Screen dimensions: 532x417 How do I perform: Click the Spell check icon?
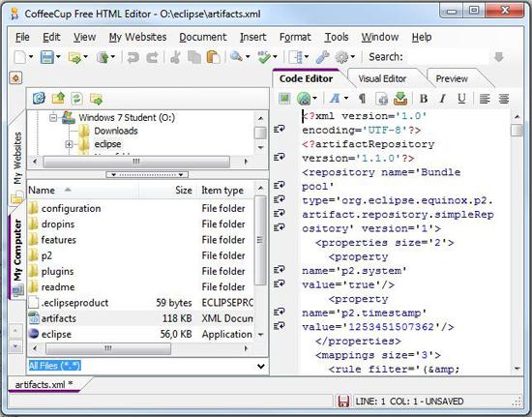(264, 57)
